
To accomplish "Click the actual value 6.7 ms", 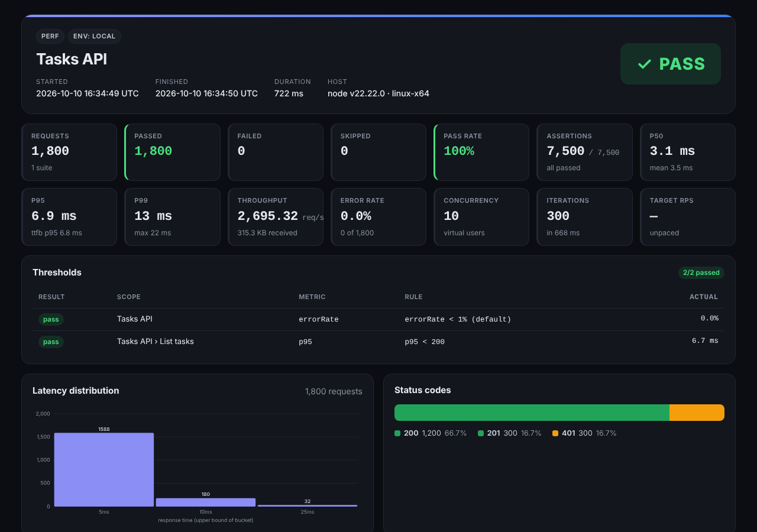I will [x=705, y=341].
